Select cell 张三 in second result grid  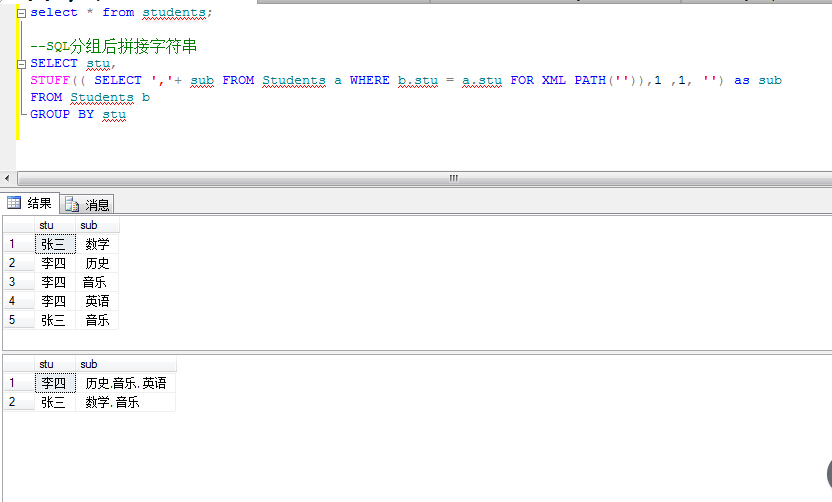[55, 402]
